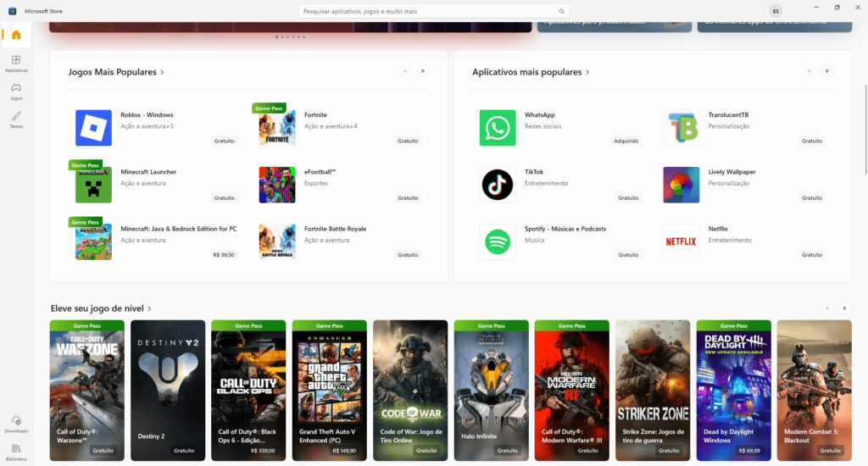Screen dimensions: 868x466
Task: Open the Eleve seu jogo de nível link
Action: pyautogui.click(x=102, y=308)
